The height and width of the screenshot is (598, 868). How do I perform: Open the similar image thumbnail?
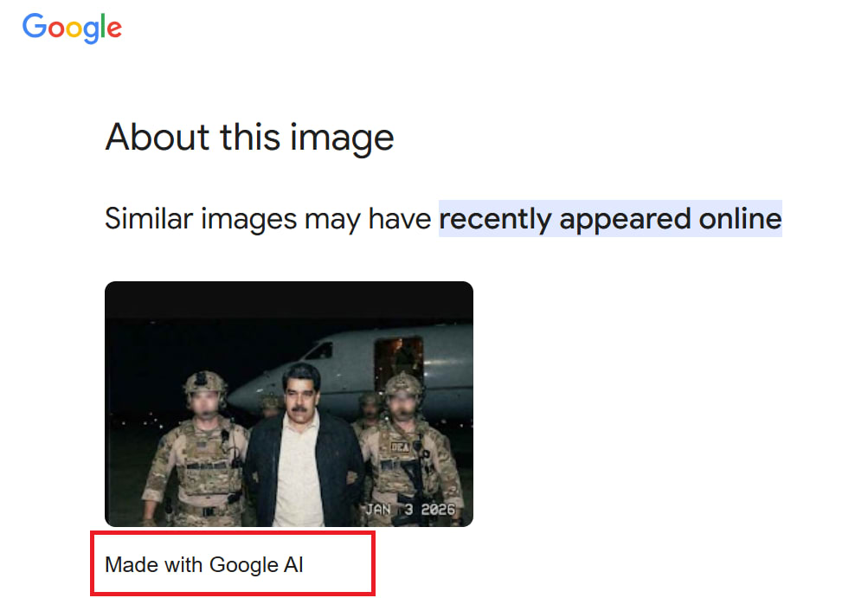click(288, 402)
